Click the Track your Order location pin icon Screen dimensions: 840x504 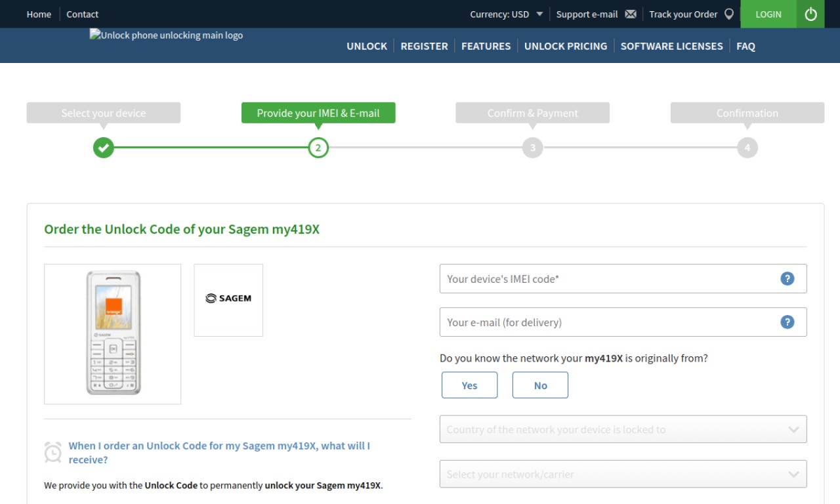click(728, 14)
